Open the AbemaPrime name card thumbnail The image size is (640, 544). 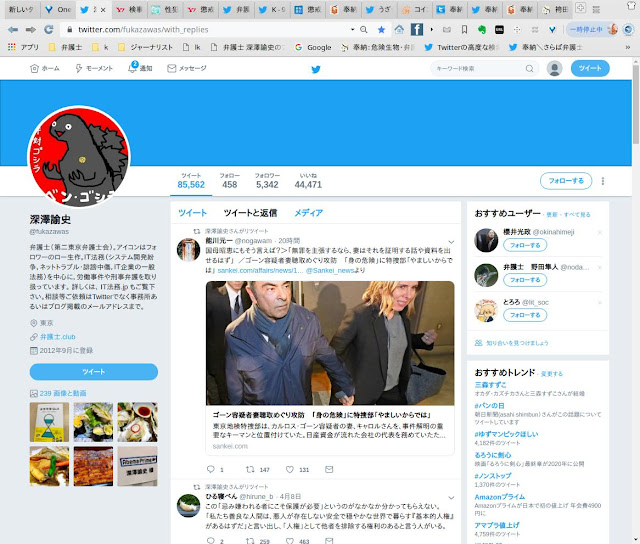(x=137, y=466)
